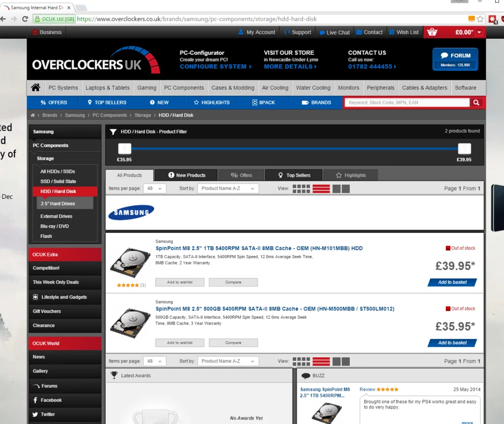Click the Samsung brand logo
This screenshot has width=504, height=424.
tap(131, 212)
